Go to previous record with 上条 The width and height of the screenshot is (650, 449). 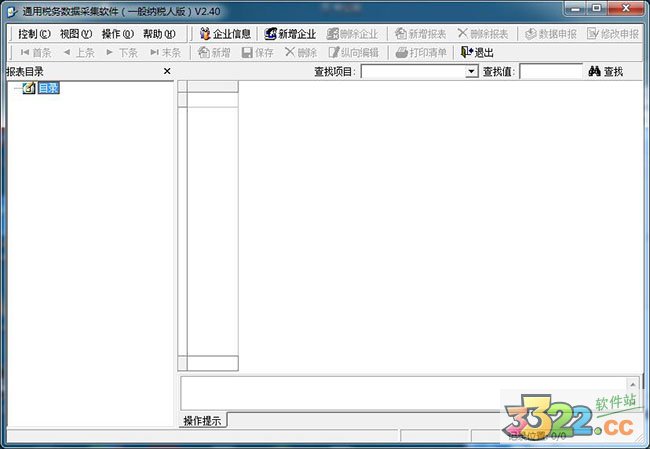click(79, 52)
